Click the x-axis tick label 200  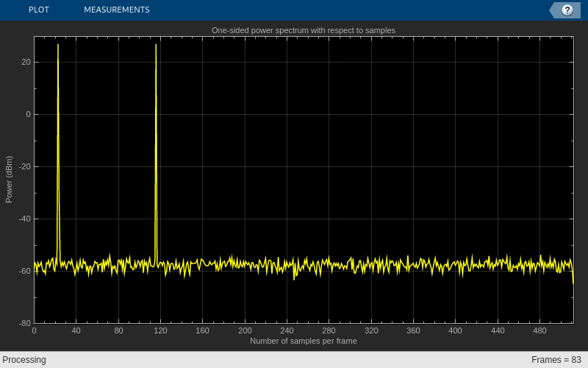[245, 330]
